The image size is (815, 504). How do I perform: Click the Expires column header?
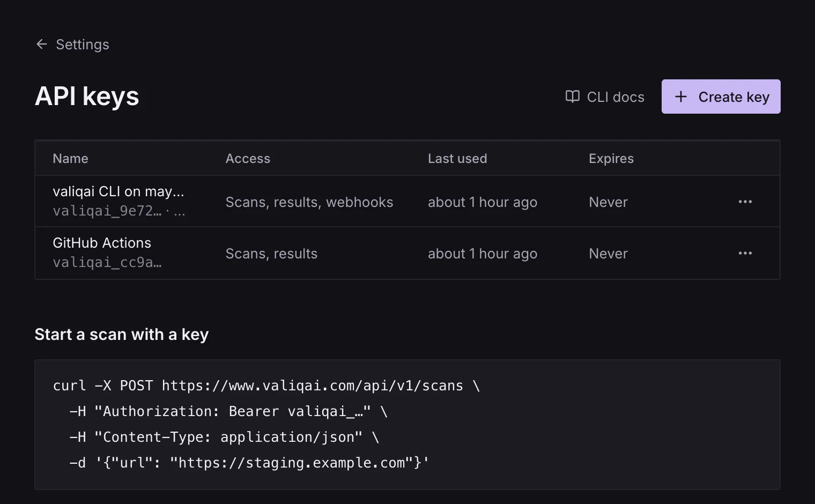(611, 158)
